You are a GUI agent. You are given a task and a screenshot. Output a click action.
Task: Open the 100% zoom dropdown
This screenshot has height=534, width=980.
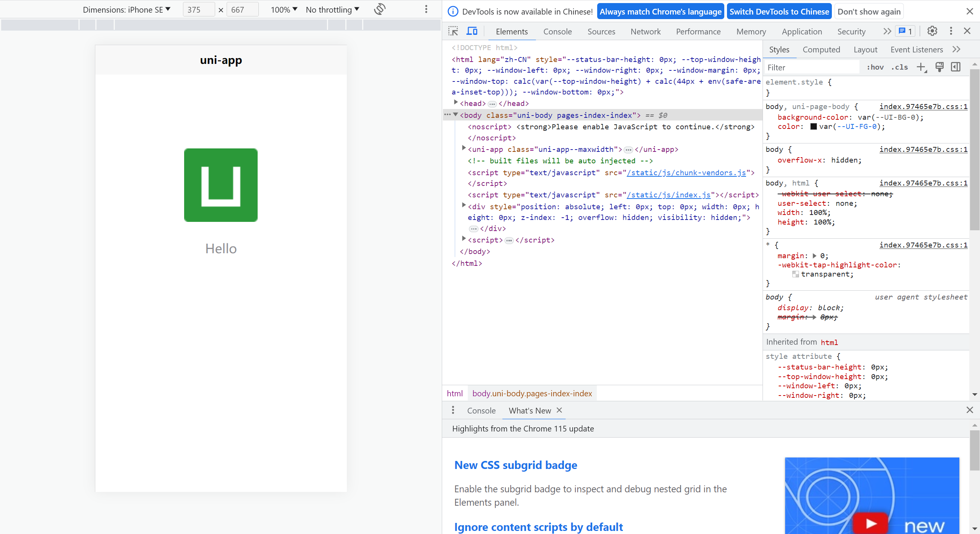point(284,10)
